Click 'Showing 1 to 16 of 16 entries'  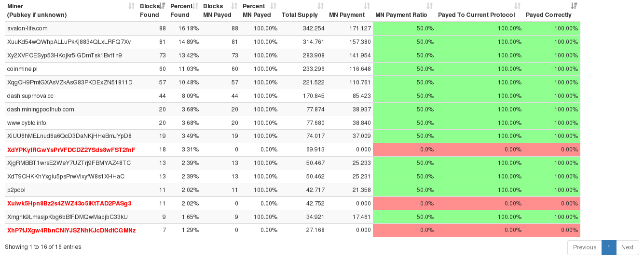43,247
